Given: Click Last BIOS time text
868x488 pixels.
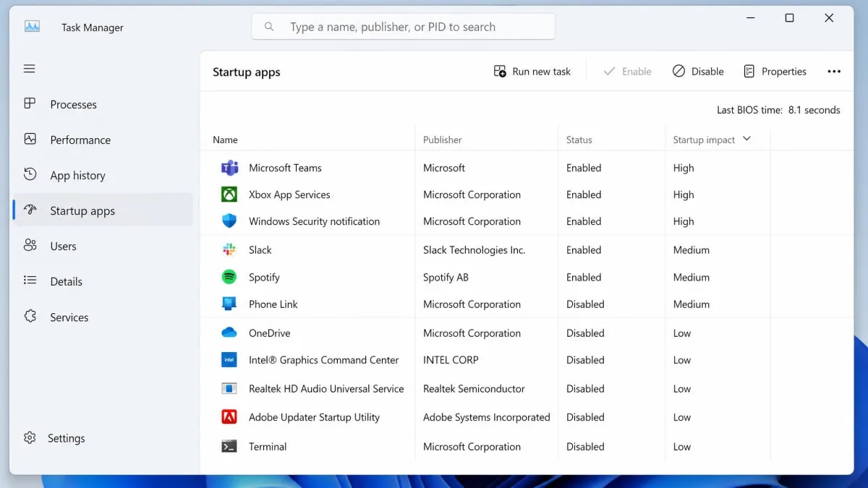Looking at the screenshot, I should coord(778,110).
